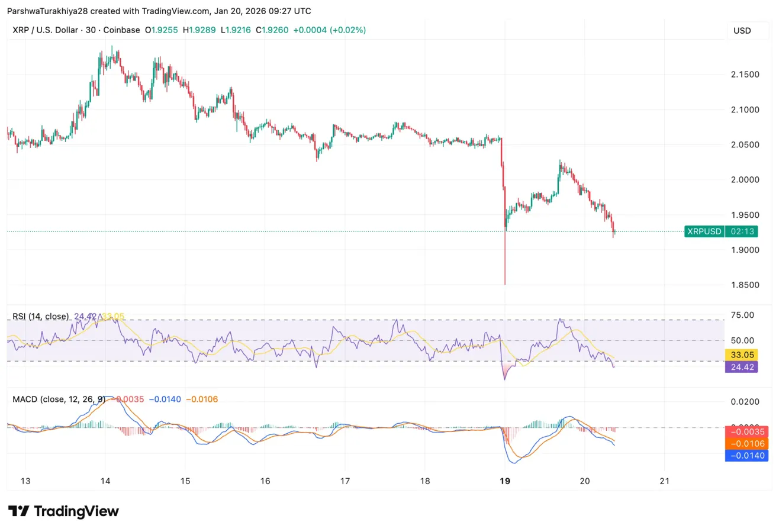
Task: Click date 21 on the time axis
Action: click(664, 480)
